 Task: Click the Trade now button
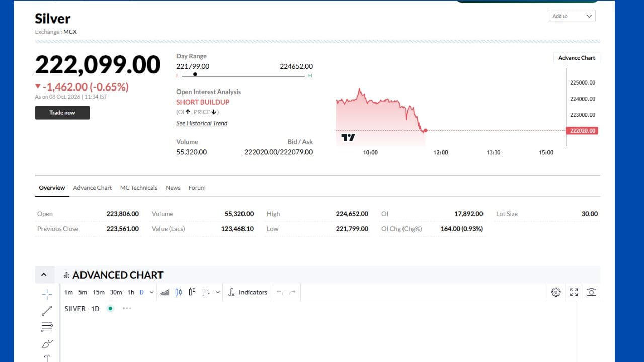click(x=62, y=113)
